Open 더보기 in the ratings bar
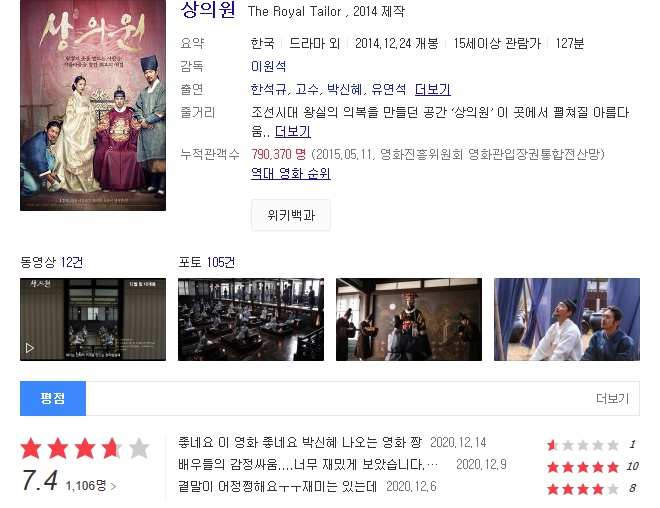 [x=612, y=398]
